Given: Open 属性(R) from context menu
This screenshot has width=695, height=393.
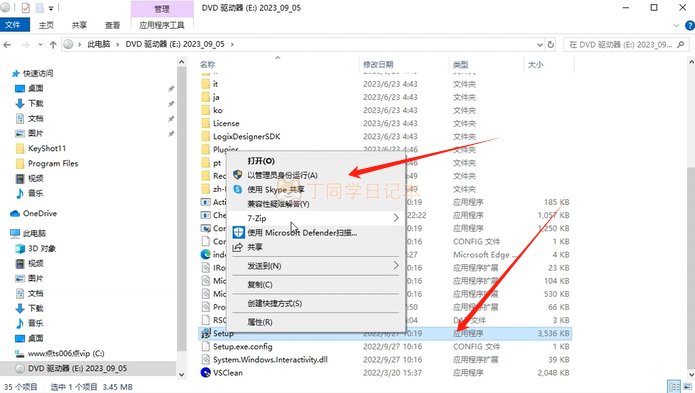Looking at the screenshot, I should click(316, 322).
